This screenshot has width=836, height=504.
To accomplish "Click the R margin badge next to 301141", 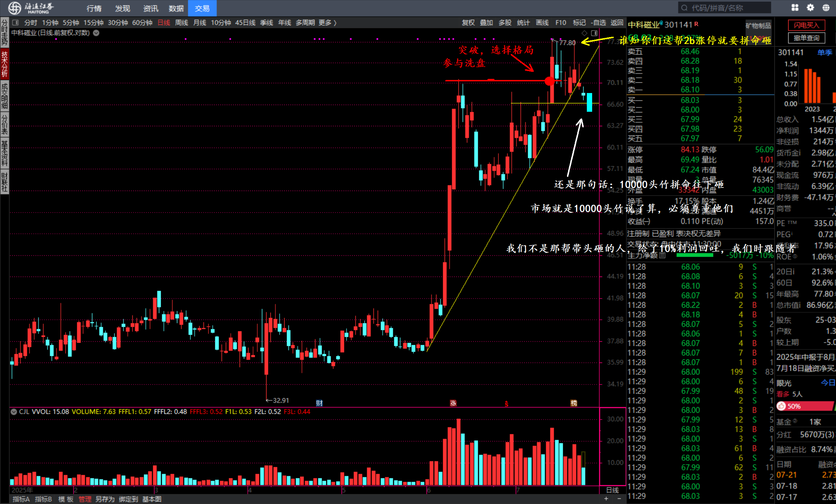I will point(696,24).
